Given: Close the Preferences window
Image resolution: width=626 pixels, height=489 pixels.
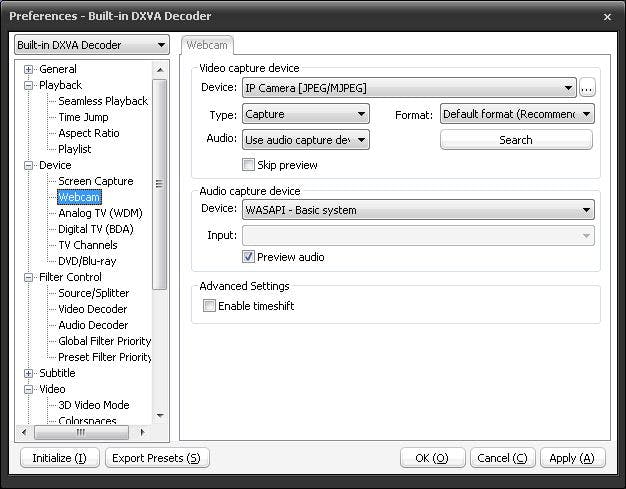Looking at the screenshot, I should [x=607, y=17].
